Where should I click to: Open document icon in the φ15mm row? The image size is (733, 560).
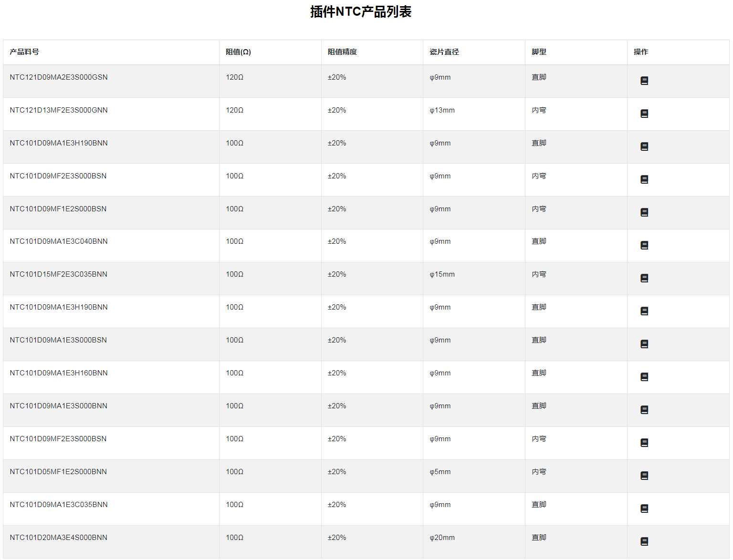click(644, 278)
